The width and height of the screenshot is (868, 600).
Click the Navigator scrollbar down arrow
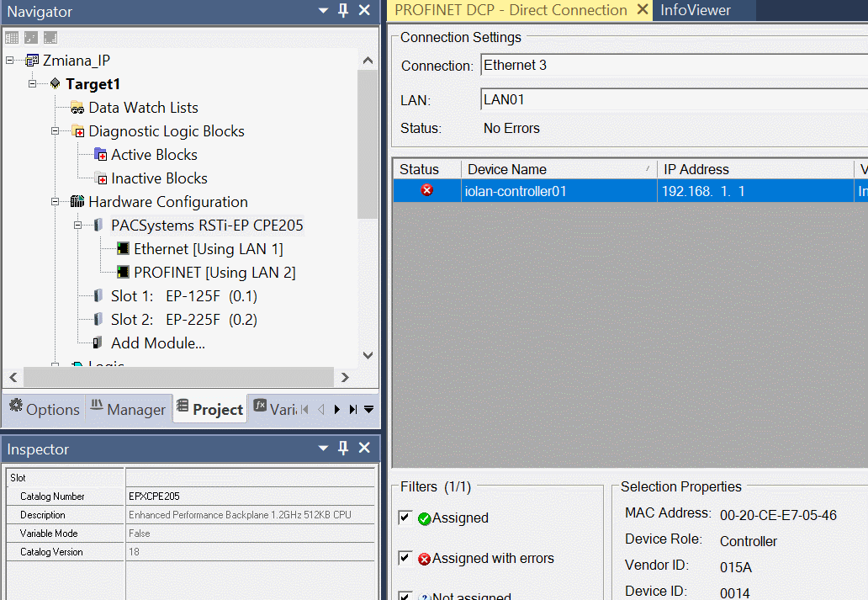pos(368,356)
